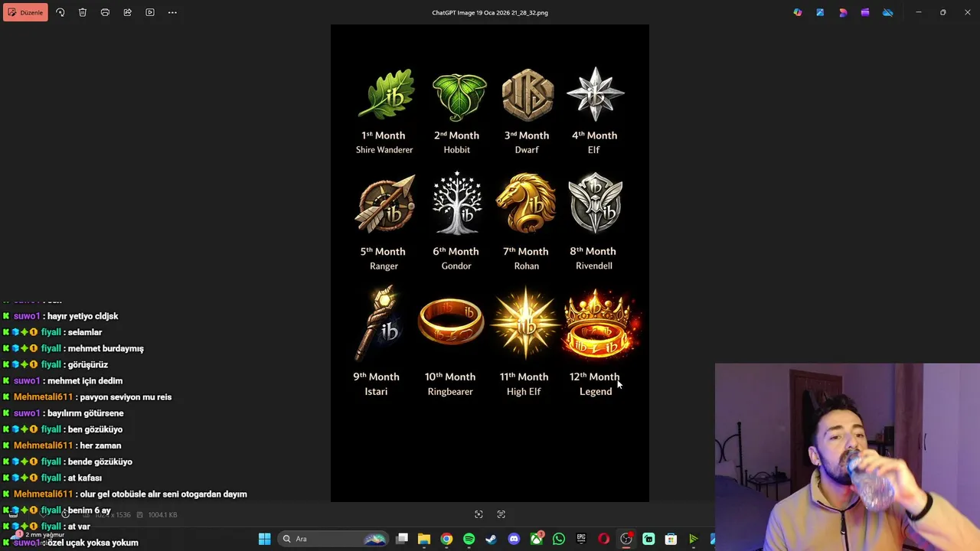Print the image with the printer icon
The height and width of the screenshot is (551, 980).
(105, 12)
